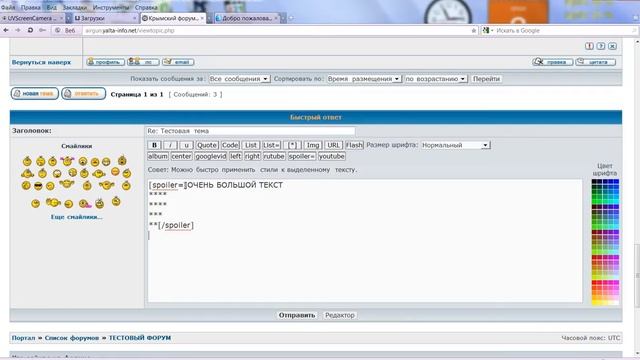Insert Code BBCode tag
This screenshot has width=640, height=360.
pyautogui.click(x=230, y=145)
